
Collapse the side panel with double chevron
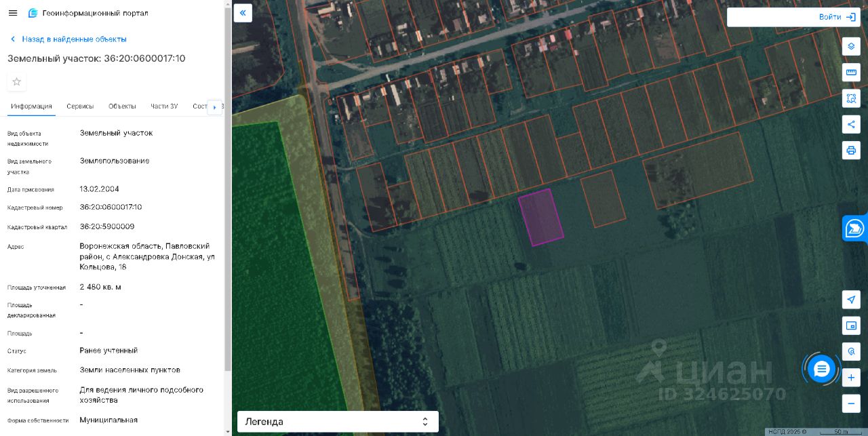click(243, 13)
